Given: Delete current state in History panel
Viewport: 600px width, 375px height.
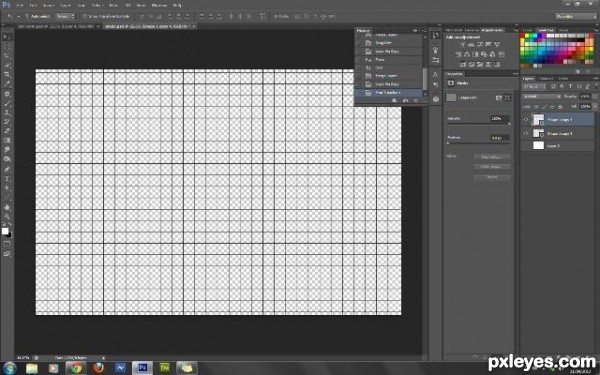Looking at the screenshot, I should pyautogui.click(x=416, y=101).
